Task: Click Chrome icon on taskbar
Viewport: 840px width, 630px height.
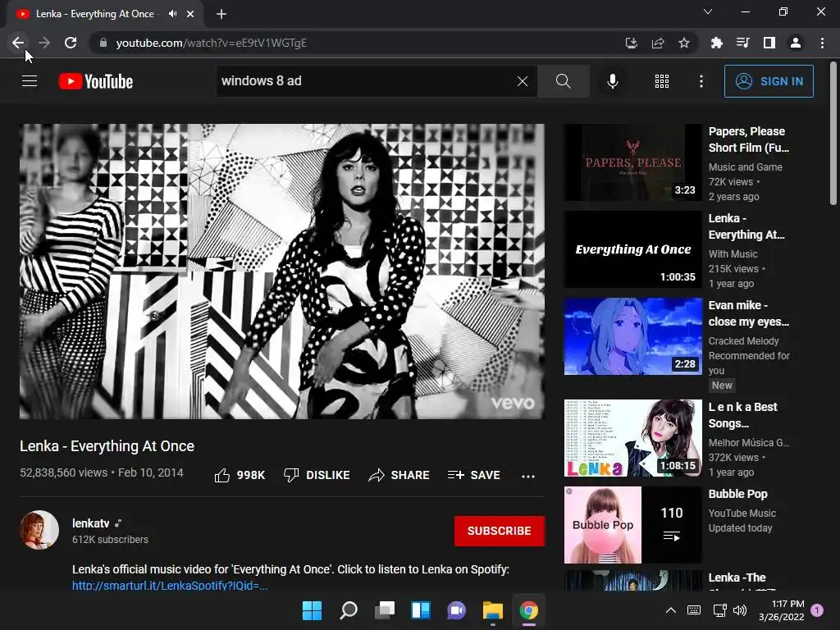Action: (x=529, y=610)
